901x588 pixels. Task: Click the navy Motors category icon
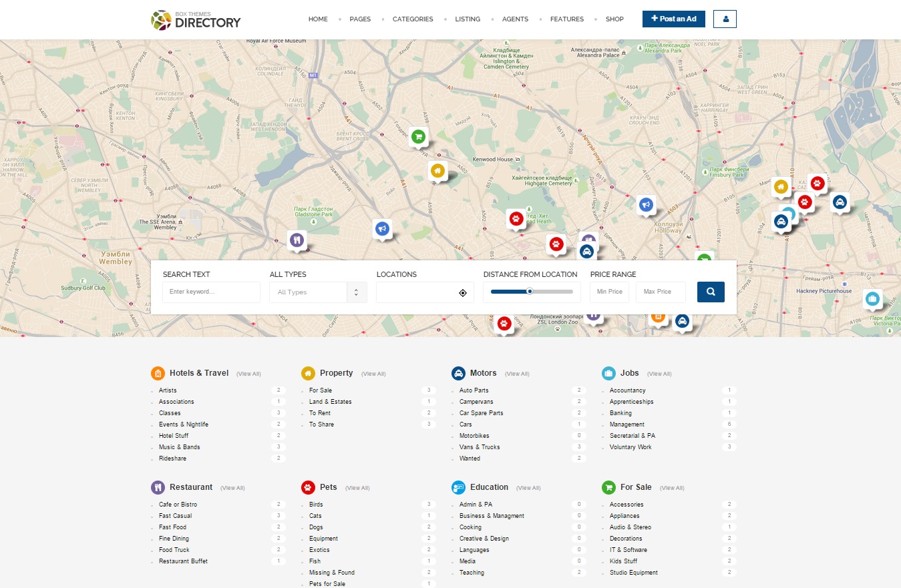coord(458,373)
